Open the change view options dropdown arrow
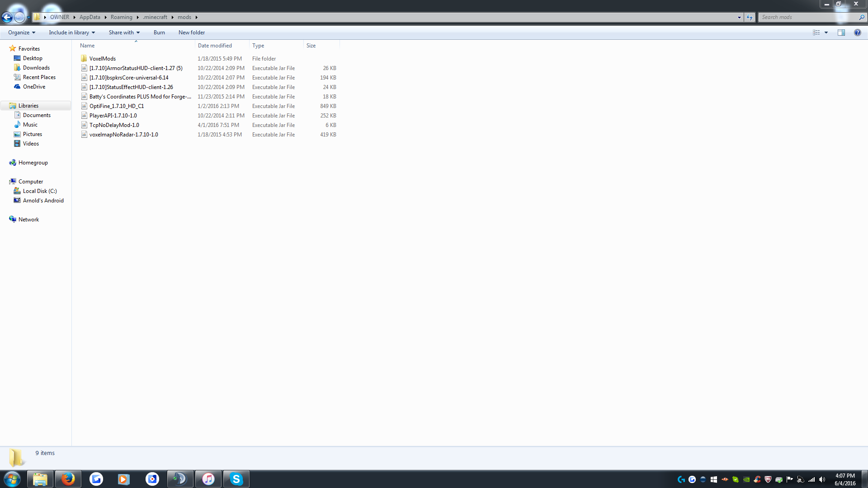The height and width of the screenshot is (488, 868). point(826,33)
